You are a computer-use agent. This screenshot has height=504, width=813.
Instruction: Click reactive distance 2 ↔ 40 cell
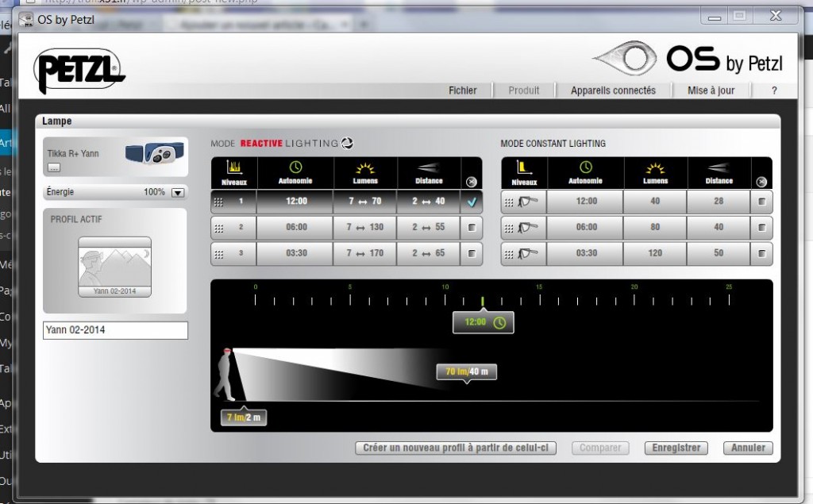point(428,202)
